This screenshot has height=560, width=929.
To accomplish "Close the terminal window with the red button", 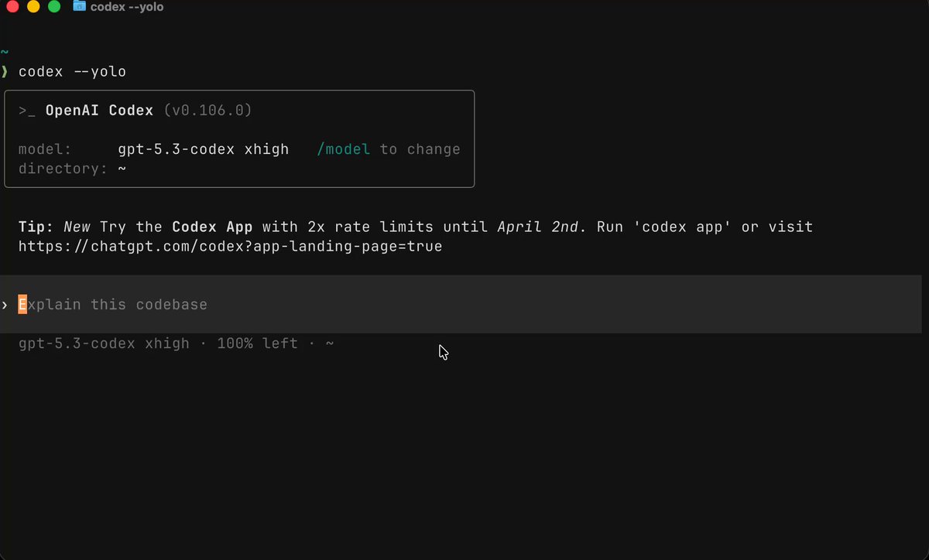I will (12, 7).
